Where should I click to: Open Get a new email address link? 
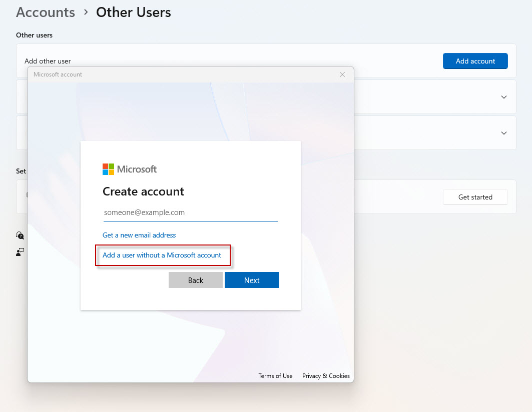click(139, 235)
